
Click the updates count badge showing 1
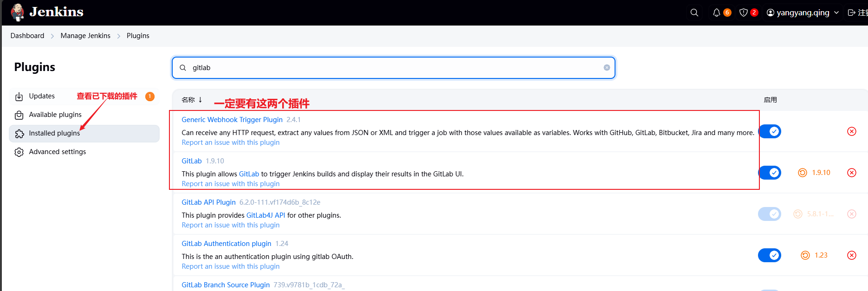(x=150, y=97)
